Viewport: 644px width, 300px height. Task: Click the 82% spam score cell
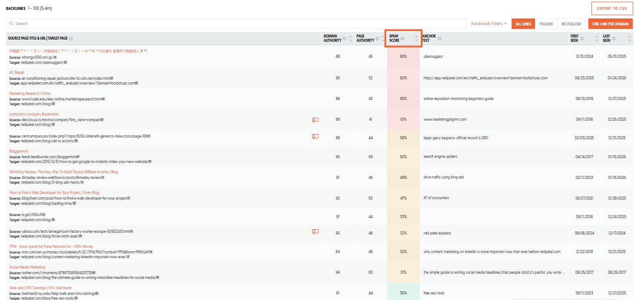pyautogui.click(x=403, y=78)
